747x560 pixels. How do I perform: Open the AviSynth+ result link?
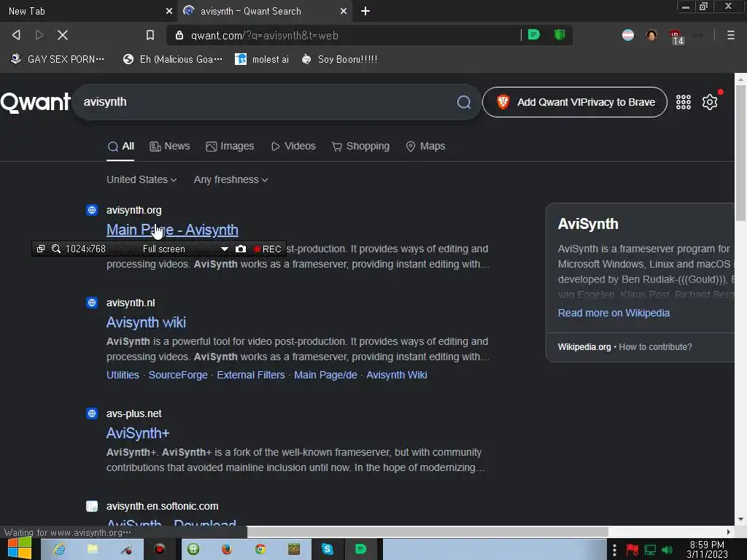[138, 433]
